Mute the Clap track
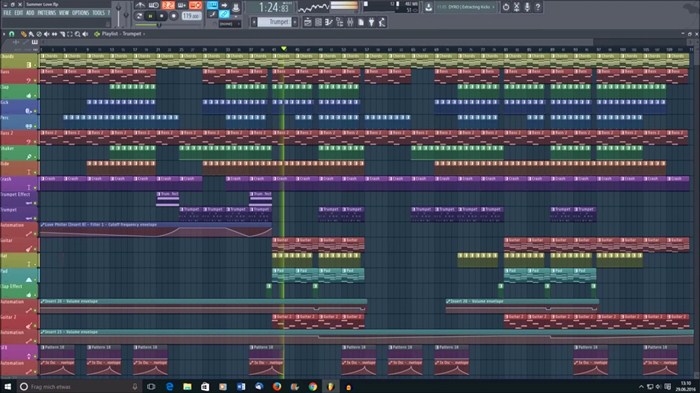This screenshot has height=393, width=700. 35,96
